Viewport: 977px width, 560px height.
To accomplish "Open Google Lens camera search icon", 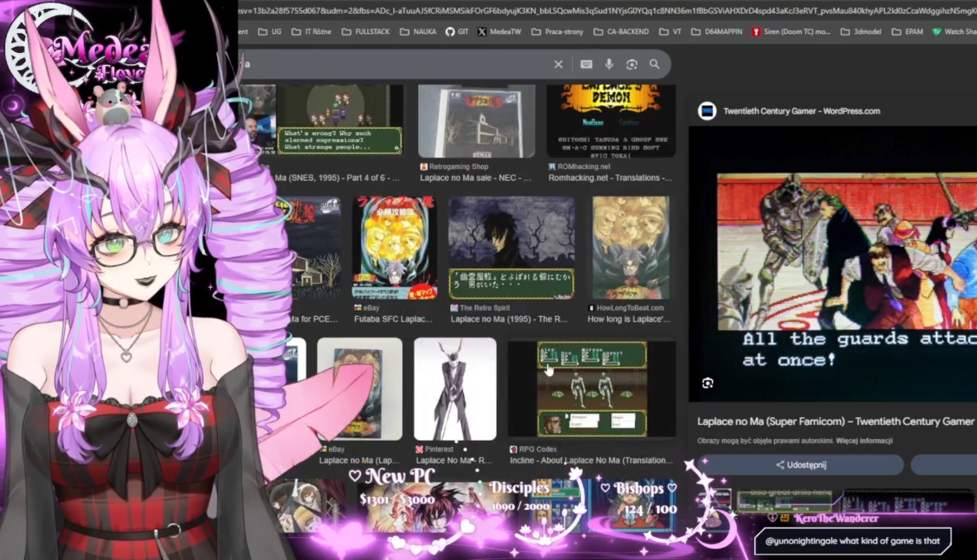I will pyautogui.click(x=632, y=64).
